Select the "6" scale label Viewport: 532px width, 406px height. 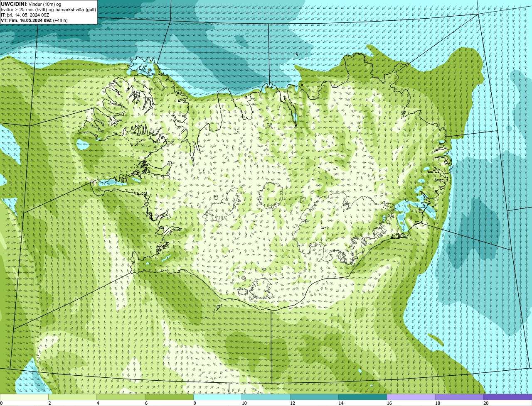[146, 403]
